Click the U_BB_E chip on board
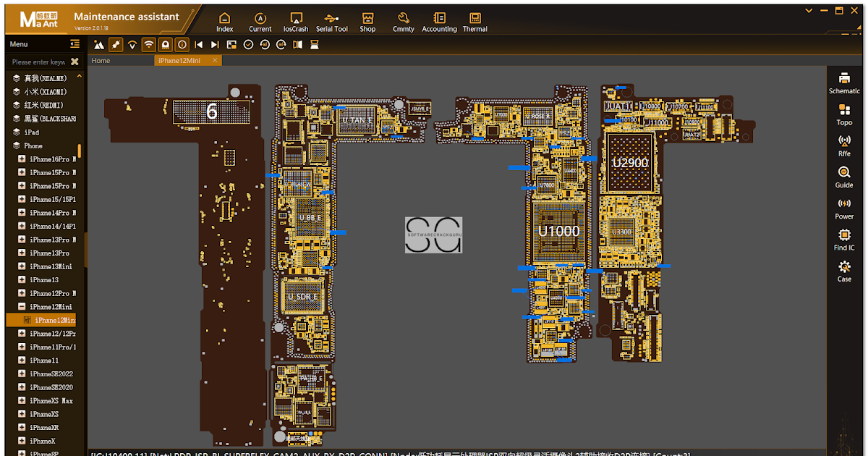This screenshot has width=868, height=456. click(x=309, y=216)
